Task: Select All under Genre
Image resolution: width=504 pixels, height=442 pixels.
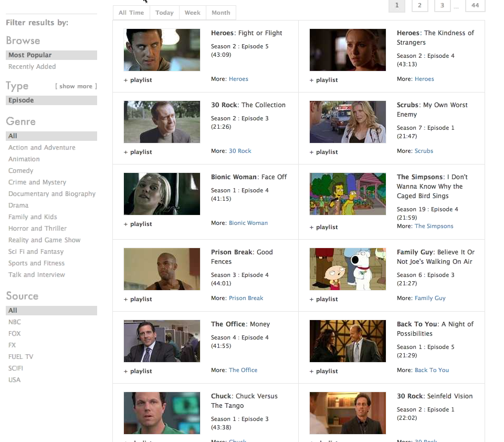Action: point(51,136)
